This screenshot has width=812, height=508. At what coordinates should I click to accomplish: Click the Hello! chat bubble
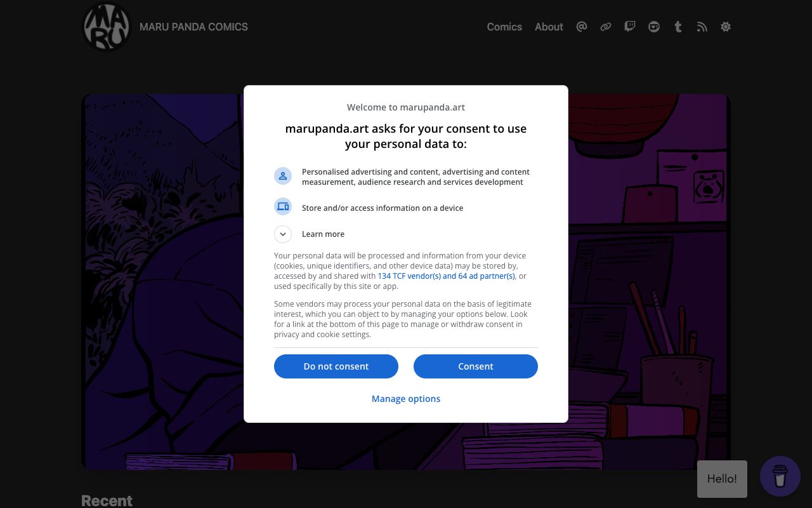coord(722,479)
